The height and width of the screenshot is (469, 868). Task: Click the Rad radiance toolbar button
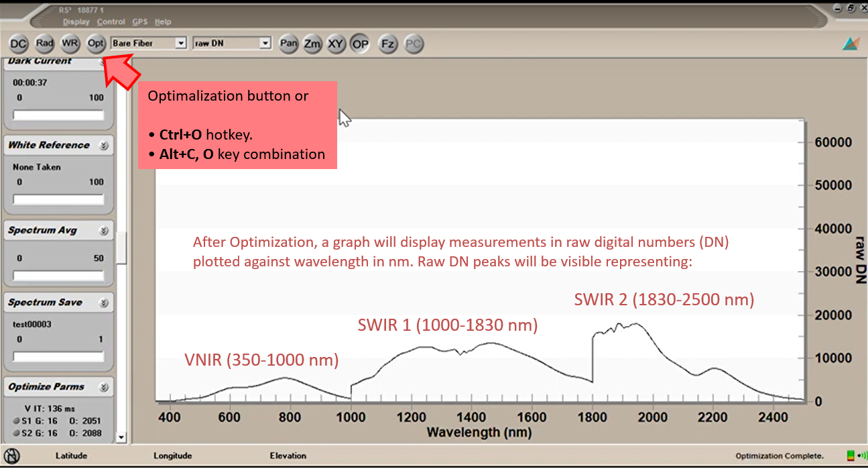[44, 44]
